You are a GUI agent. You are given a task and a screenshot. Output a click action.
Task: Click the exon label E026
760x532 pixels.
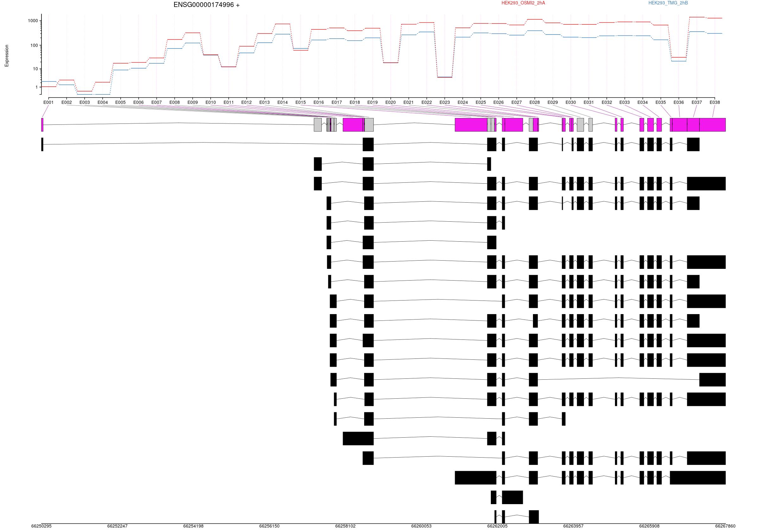[x=498, y=102]
